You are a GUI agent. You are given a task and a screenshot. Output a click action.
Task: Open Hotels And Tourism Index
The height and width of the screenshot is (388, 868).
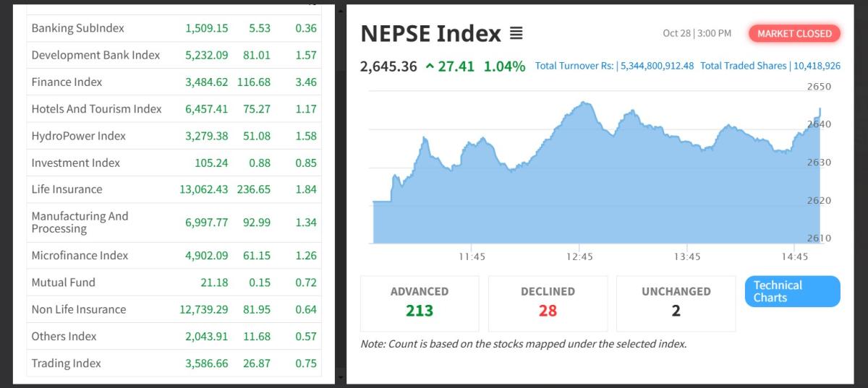click(x=96, y=109)
